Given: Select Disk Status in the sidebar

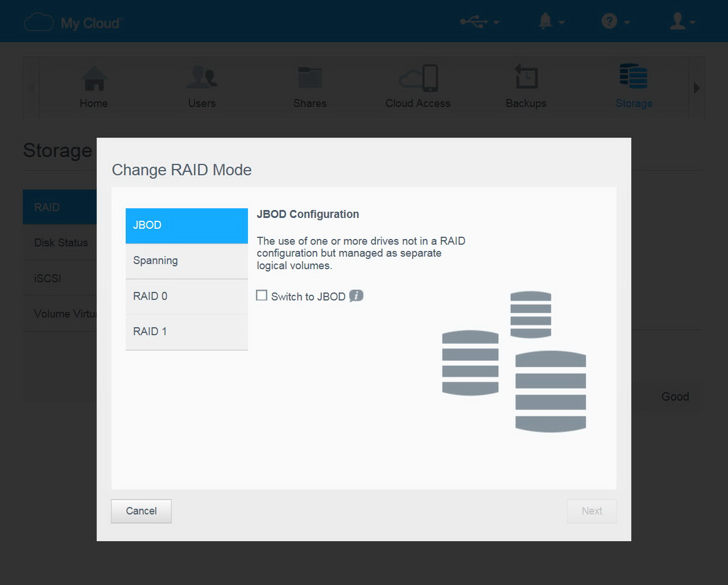Looking at the screenshot, I should (x=60, y=243).
